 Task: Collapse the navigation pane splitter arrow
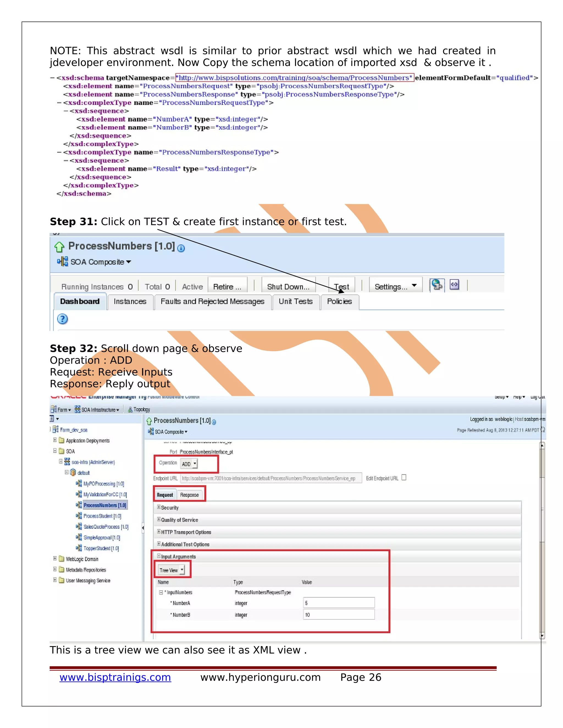click(x=143, y=527)
